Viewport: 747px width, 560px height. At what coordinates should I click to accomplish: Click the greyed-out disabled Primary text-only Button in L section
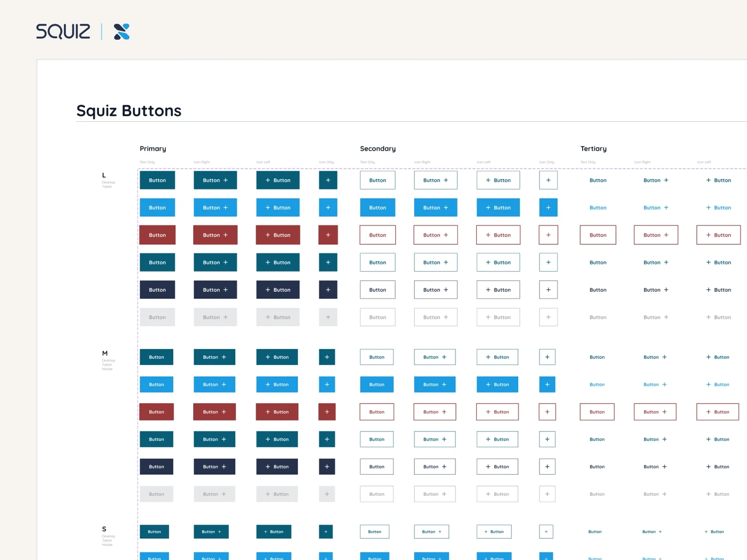[157, 317]
